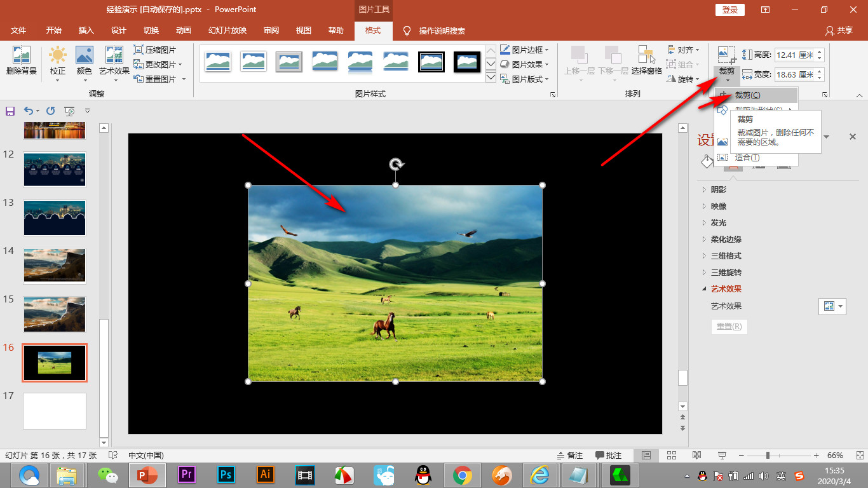The image size is (868, 488).
Task: Toggle the Comments (批注) pane
Action: click(x=609, y=456)
